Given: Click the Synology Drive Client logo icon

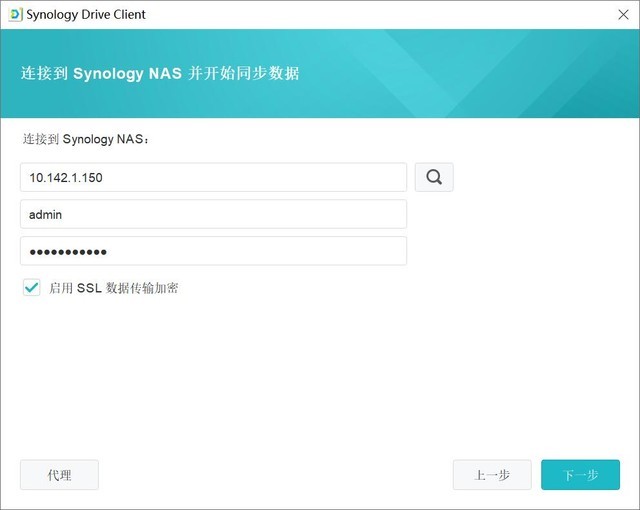Looking at the screenshot, I should coord(15,15).
